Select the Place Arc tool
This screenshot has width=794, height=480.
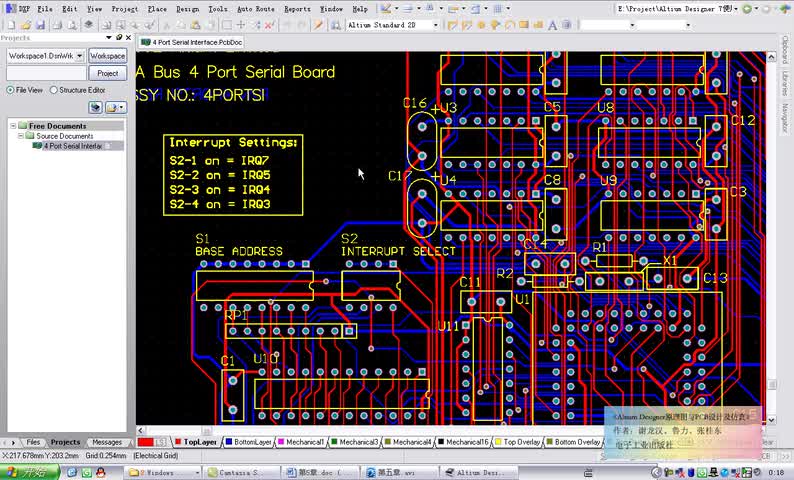(509, 25)
